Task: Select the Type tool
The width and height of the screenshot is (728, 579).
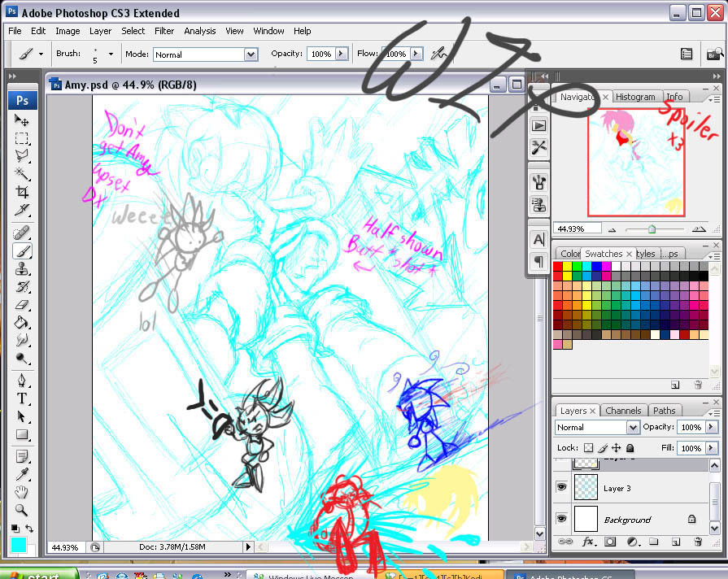Action: (x=21, y=398)
